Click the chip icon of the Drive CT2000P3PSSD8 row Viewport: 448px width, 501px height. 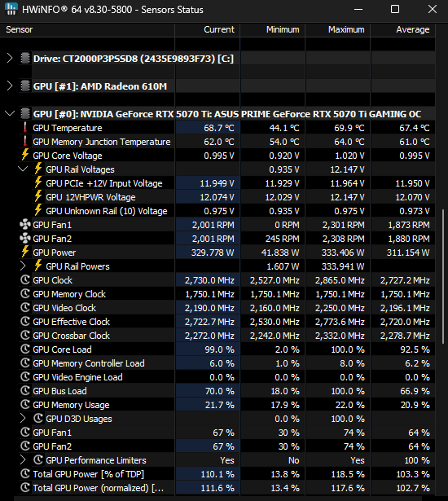coord(25,59)
